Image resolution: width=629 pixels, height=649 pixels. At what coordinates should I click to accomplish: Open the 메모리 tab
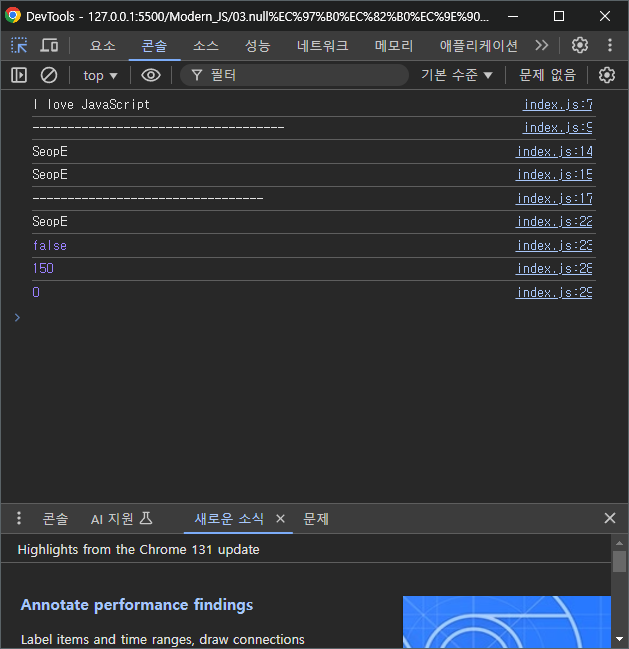pyautogui.click(x=394, y=45)
